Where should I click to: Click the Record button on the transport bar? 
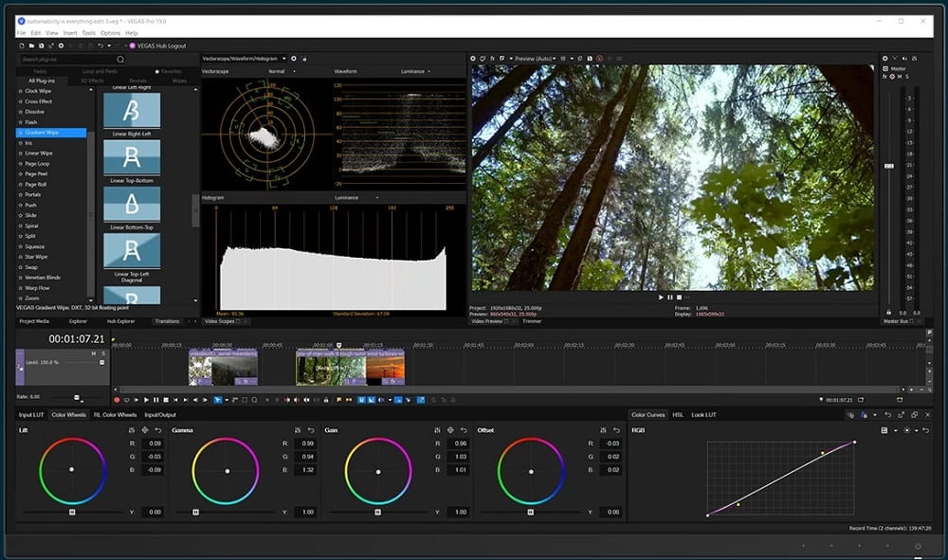(x=117, y=400)
